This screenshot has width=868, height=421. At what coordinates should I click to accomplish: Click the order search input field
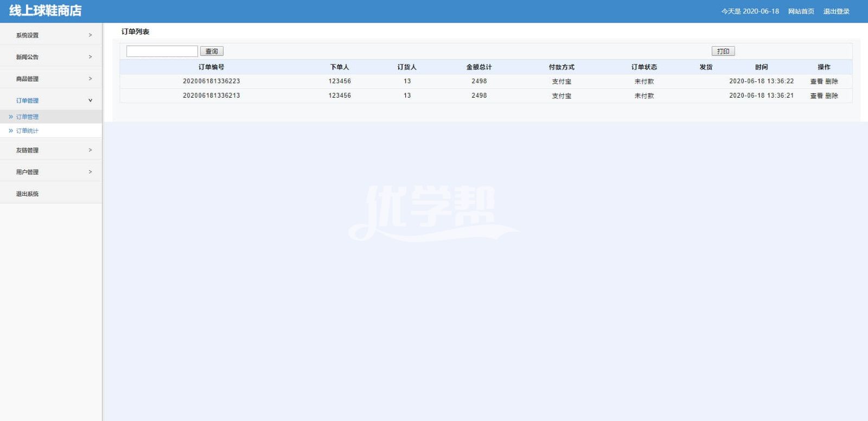162,51
